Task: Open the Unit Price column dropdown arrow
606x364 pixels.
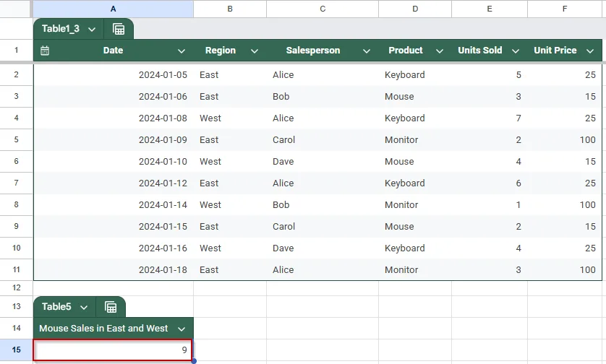Action: pos(590,51)
